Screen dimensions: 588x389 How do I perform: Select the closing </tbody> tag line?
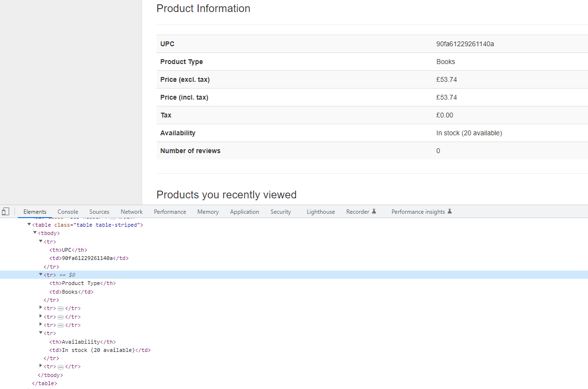(x=50, y=375)
